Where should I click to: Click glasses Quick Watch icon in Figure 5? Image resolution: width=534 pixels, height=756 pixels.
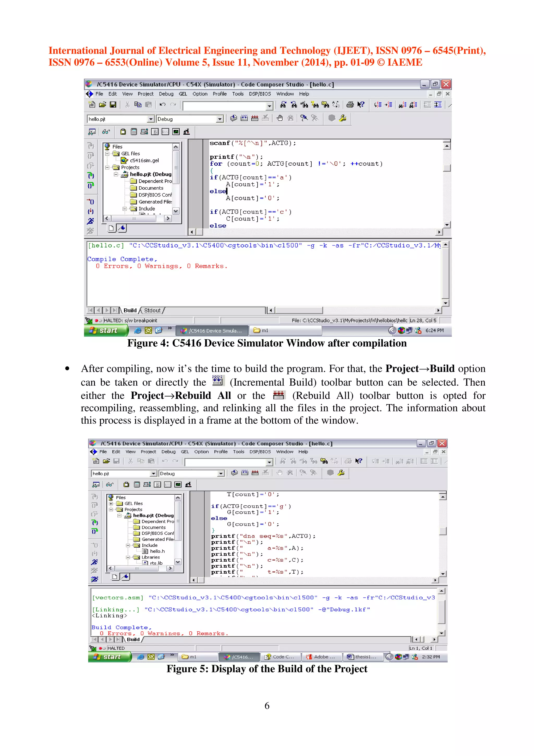(110, 485)
